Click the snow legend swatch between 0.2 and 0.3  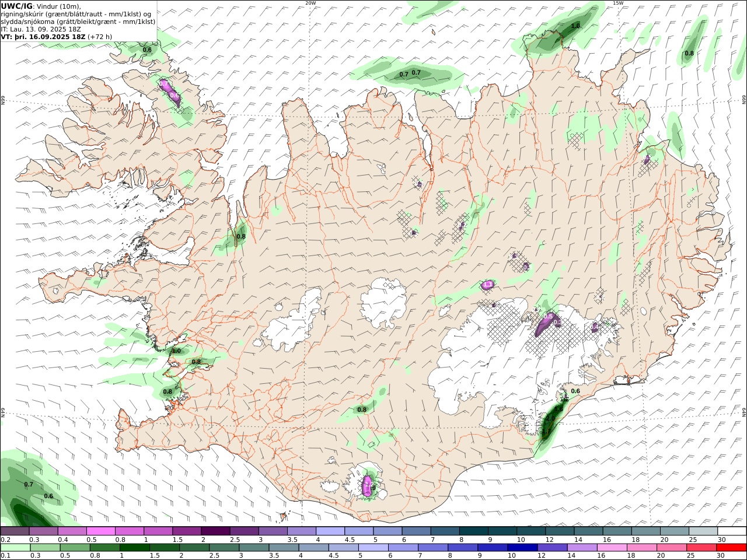click(x=15, y=531)
